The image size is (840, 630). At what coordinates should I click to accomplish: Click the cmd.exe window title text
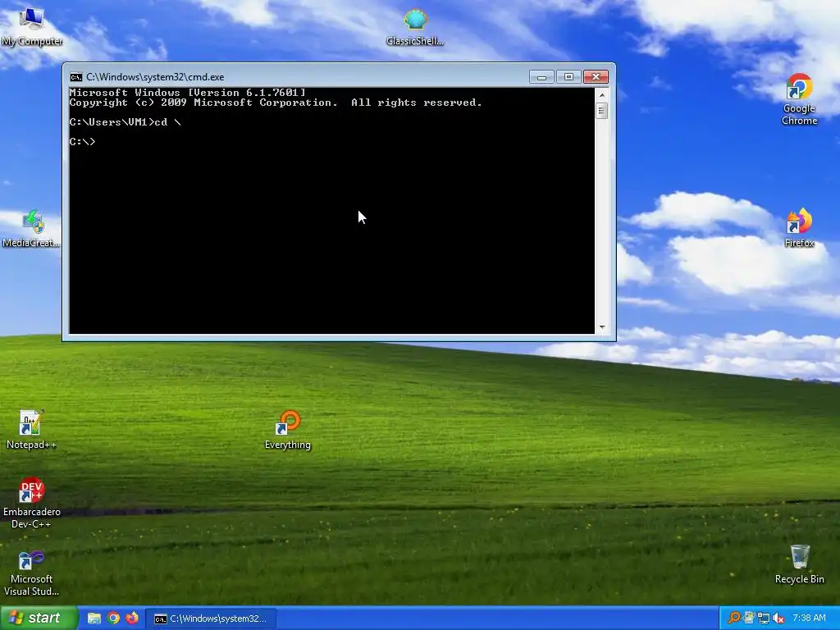[155, 77]
